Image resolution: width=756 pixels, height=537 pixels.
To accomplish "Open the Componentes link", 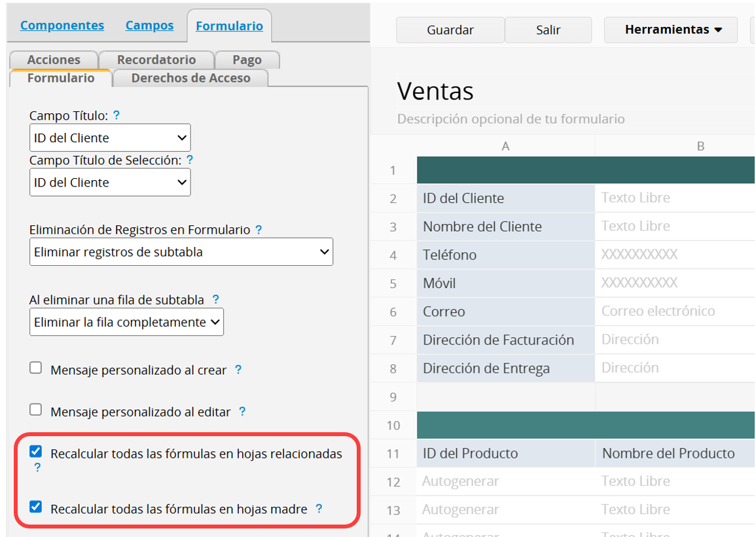I will point(62,26).
